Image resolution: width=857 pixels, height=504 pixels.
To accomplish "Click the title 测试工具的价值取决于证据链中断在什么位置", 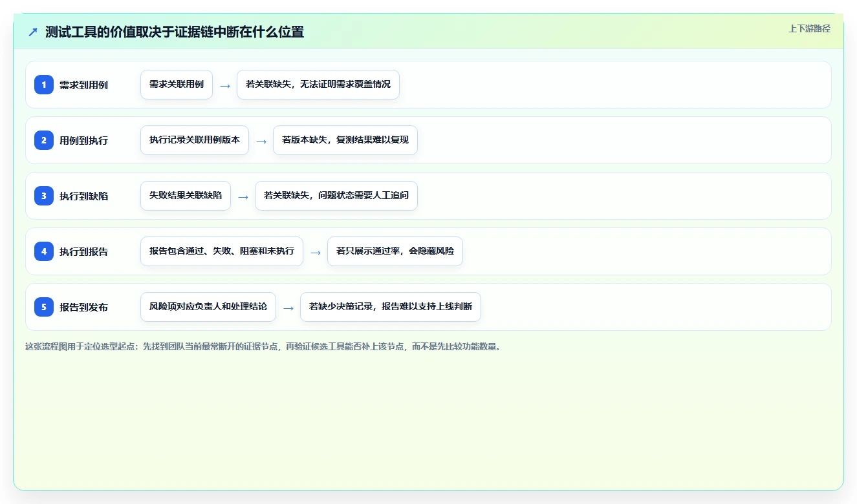I will pos(175,32).
